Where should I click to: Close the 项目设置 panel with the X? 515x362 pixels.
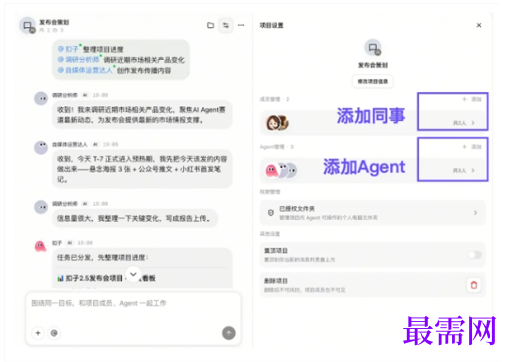[x=479, y=25]
